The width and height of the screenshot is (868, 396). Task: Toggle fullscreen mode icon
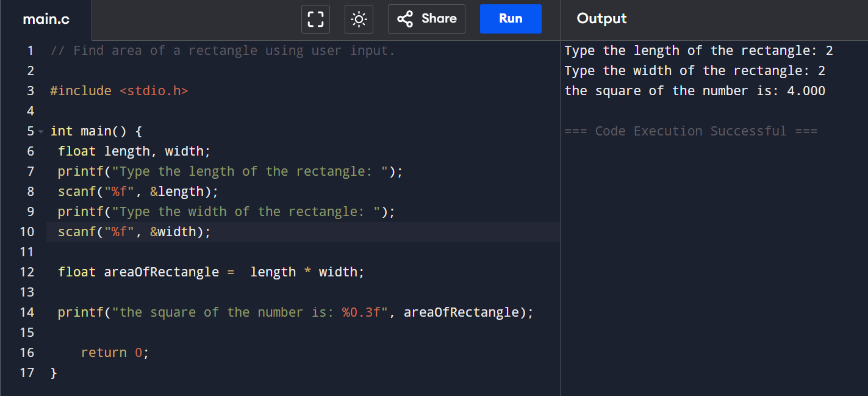[315, 19]
